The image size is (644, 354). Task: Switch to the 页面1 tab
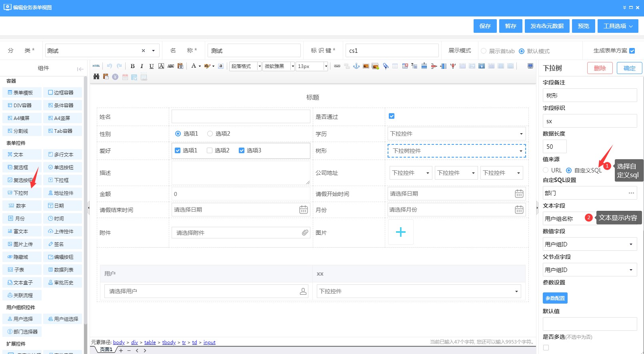(x=106, y=350)
